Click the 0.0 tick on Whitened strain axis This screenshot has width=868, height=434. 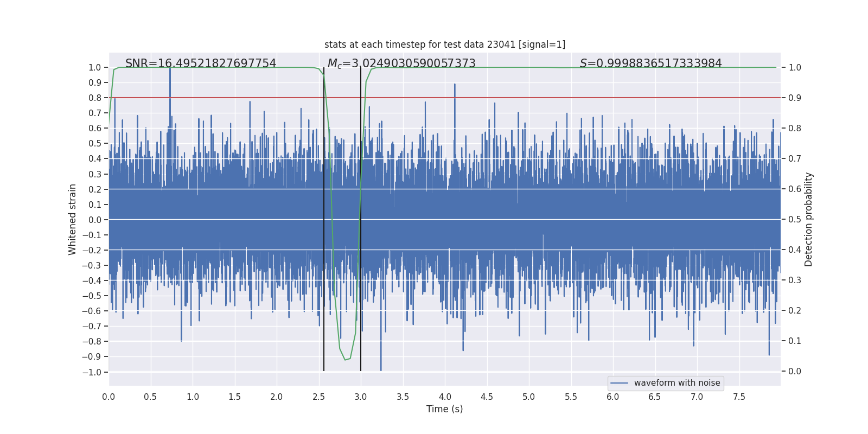click(x=95, y=220)
